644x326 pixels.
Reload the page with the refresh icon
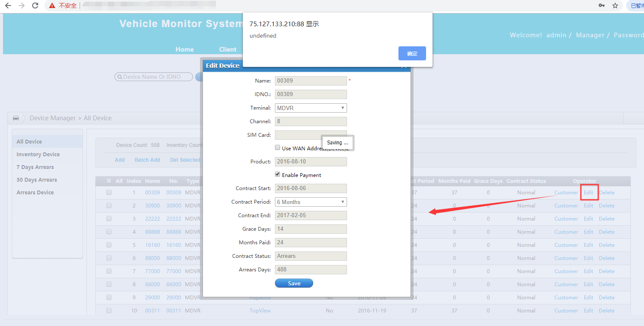coord(36,6)
